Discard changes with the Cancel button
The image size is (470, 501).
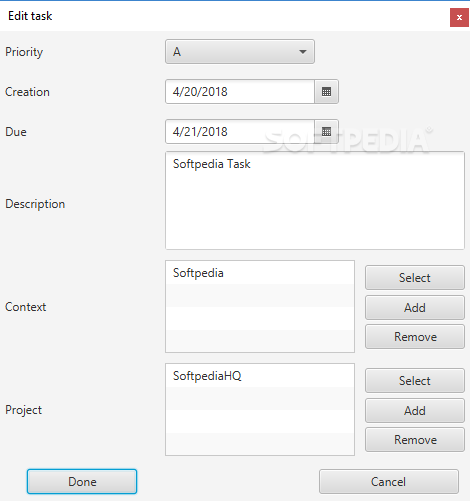pyautogui.click(x=389, y=482)
